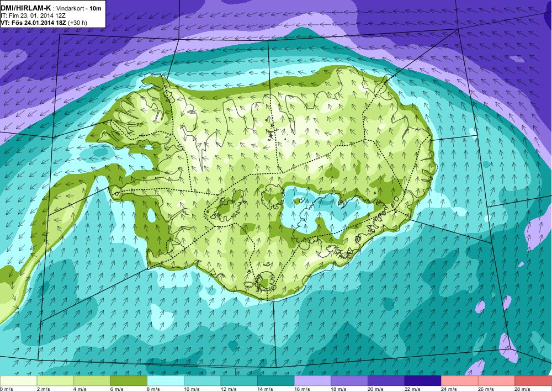Screen dimensions: 552x392
Task: Select the '28 m/s' legend label
Action: click(523, 389)
